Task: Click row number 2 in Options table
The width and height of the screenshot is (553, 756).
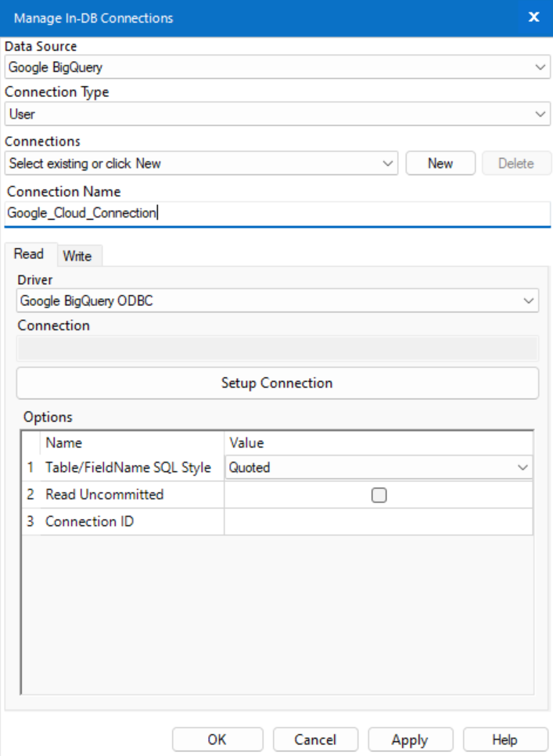Action: click(31, 494)
